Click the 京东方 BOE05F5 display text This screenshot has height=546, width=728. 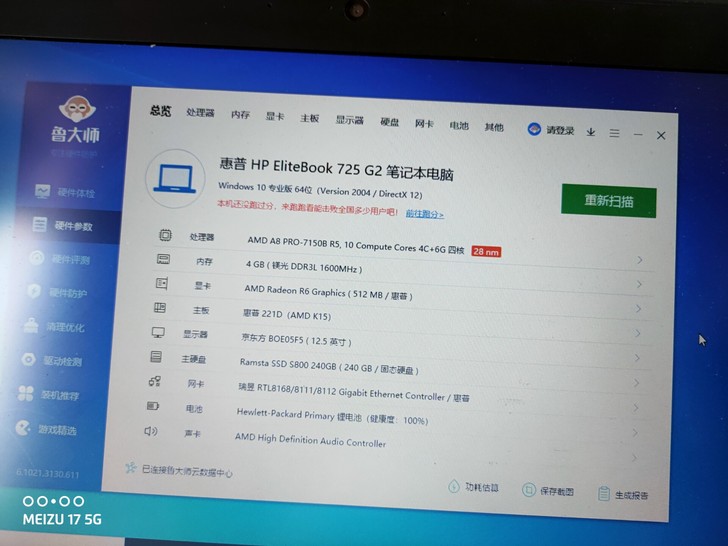296,339
